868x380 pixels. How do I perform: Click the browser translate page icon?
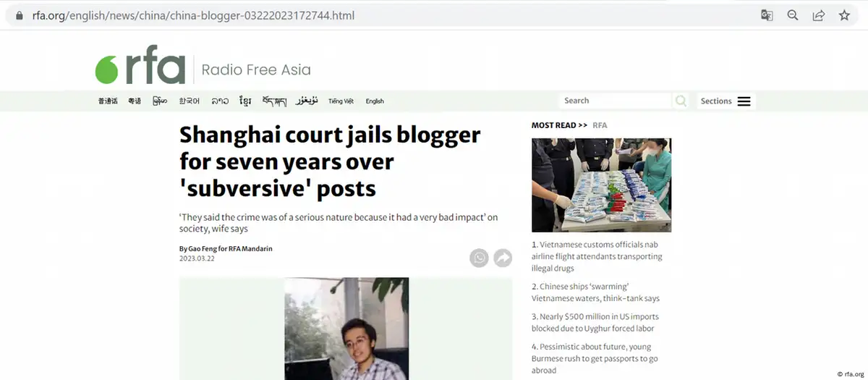pyautogui.click(x=767, y=15)
